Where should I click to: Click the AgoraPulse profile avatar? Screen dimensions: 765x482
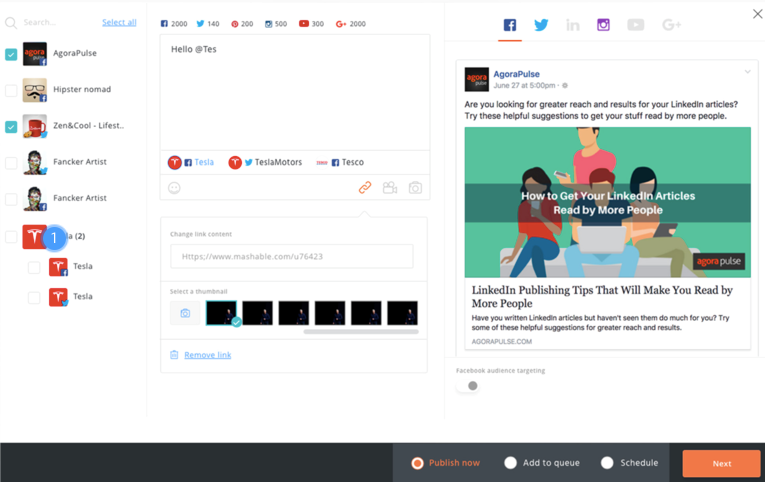coord(35,54)
